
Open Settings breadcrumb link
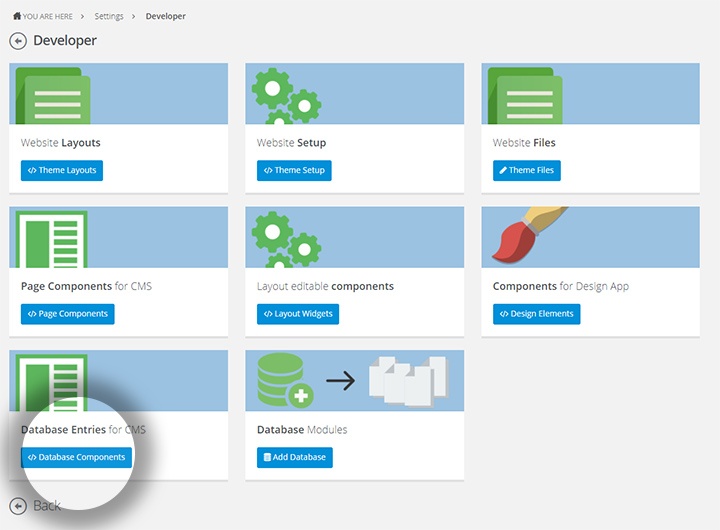click(x=109, y=17)
